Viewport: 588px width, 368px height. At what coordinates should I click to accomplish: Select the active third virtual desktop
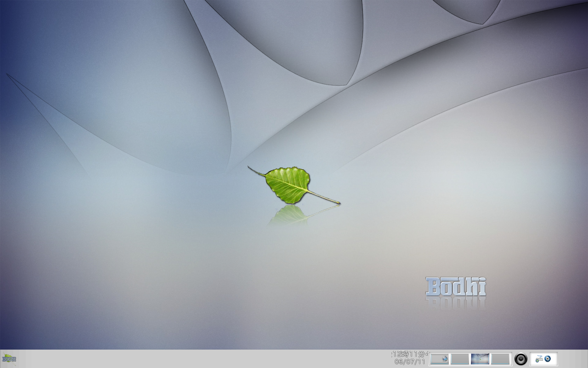(481, 359)
